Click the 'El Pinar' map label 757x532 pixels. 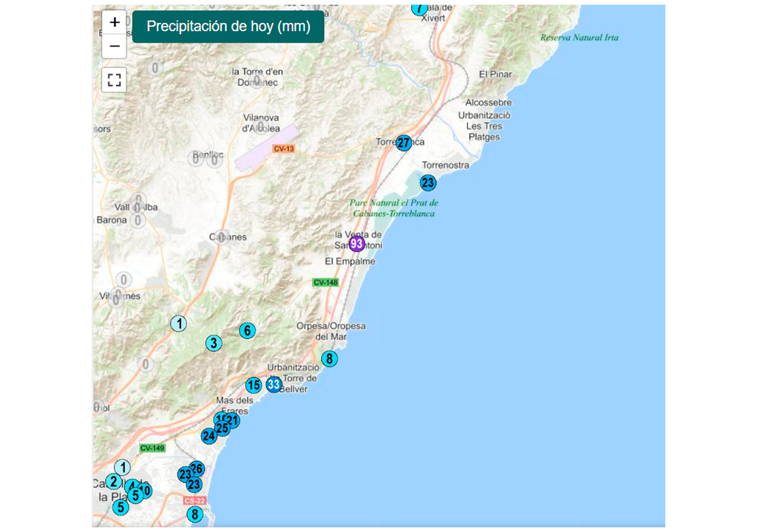tap(495, 75)
